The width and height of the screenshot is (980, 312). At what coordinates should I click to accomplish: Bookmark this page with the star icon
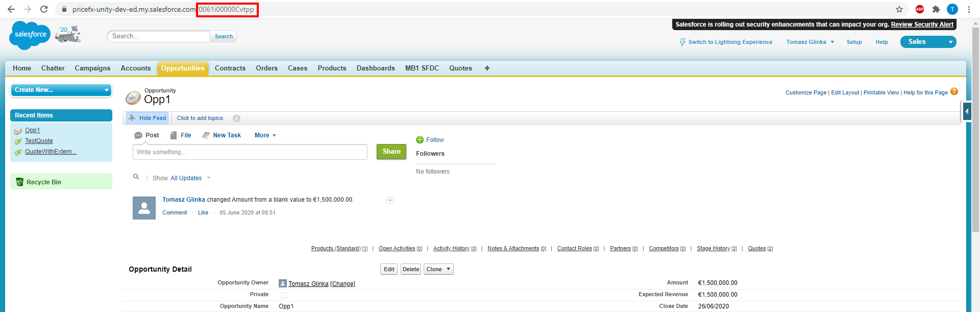pyautogui.click(x=899, y=9)
